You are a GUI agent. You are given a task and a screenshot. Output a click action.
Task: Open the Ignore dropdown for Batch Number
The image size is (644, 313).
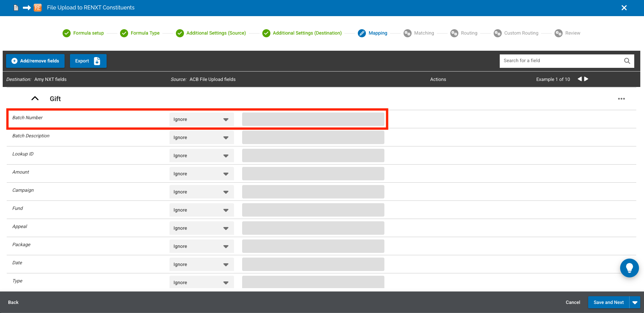(x=201, y=119)
